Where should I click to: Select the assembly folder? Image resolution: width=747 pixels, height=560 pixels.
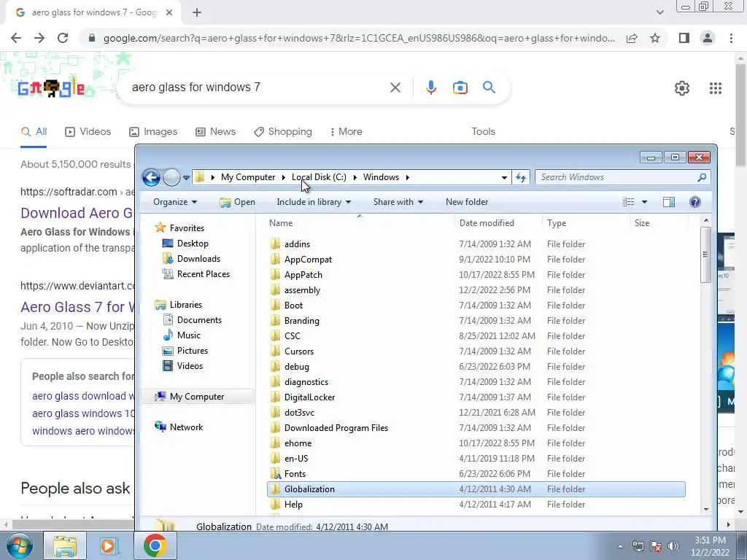click(x=302, y=290)
